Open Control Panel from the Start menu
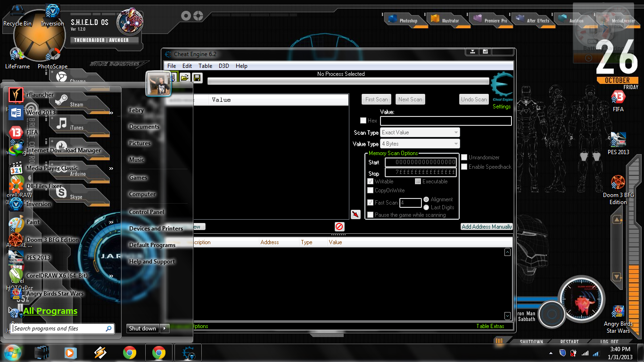The image size is (644, 362). pyautogui.click(x=147, y=212)
